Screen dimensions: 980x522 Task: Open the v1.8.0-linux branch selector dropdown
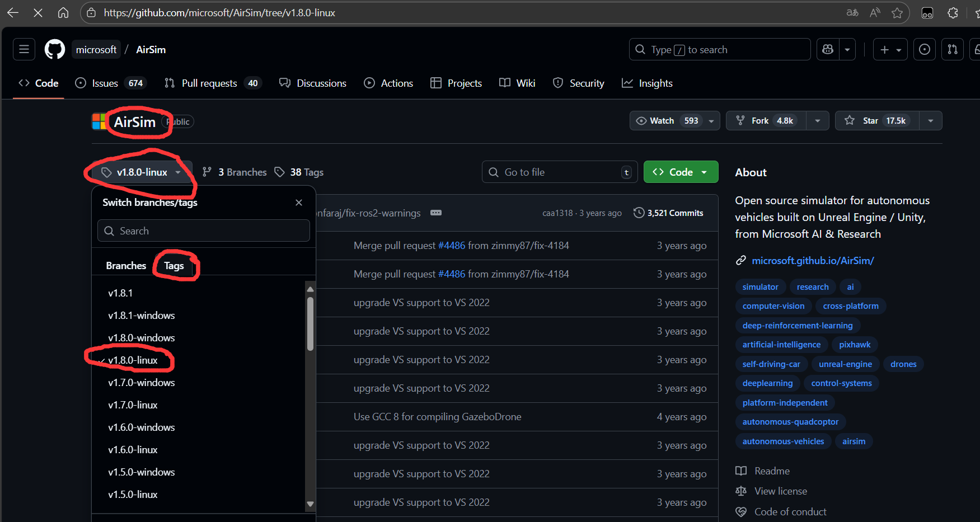point(142,172)
